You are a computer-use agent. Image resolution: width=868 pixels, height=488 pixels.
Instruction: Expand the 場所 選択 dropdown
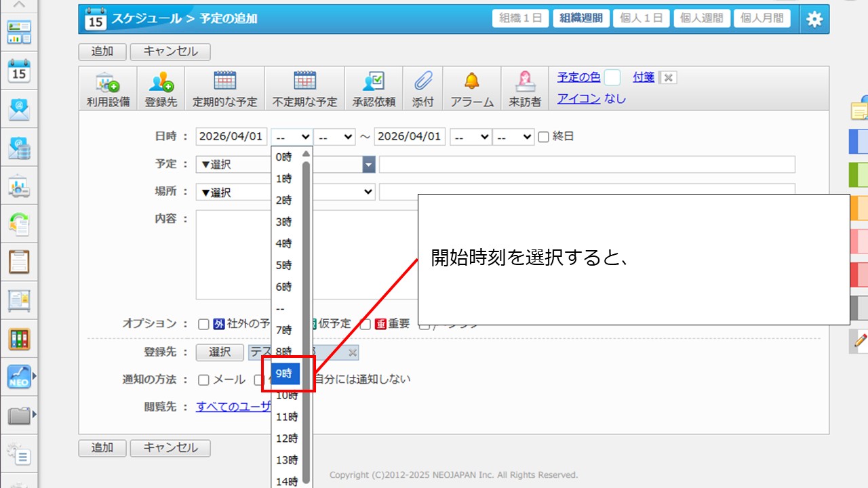pyautogui.click(x=285, y=192)
